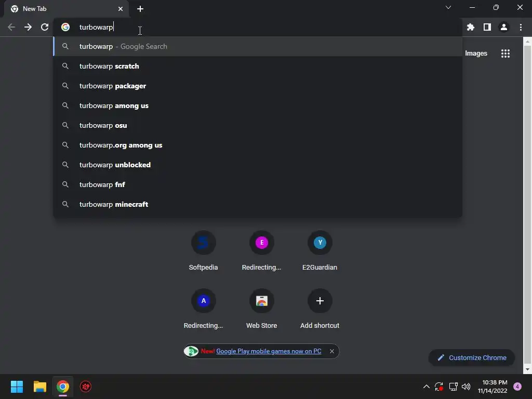This screenshot has width=532, height=399.
Task: Open the clock showing 10:38 PM
Action: 493,387
